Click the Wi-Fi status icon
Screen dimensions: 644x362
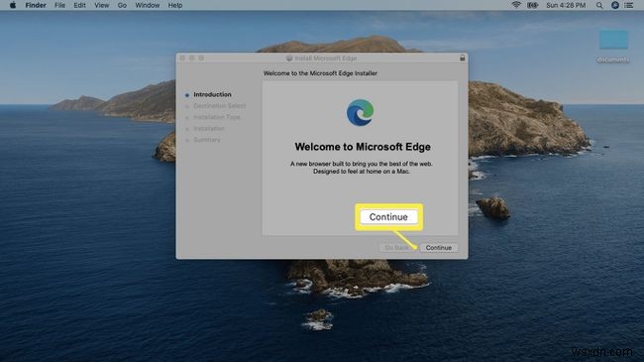coord(516,5)
